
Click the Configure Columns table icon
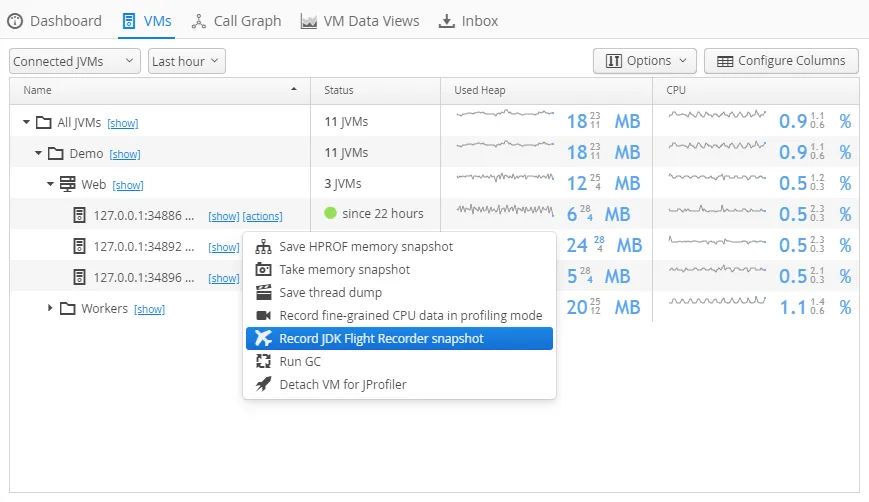(x=725, y=61)
